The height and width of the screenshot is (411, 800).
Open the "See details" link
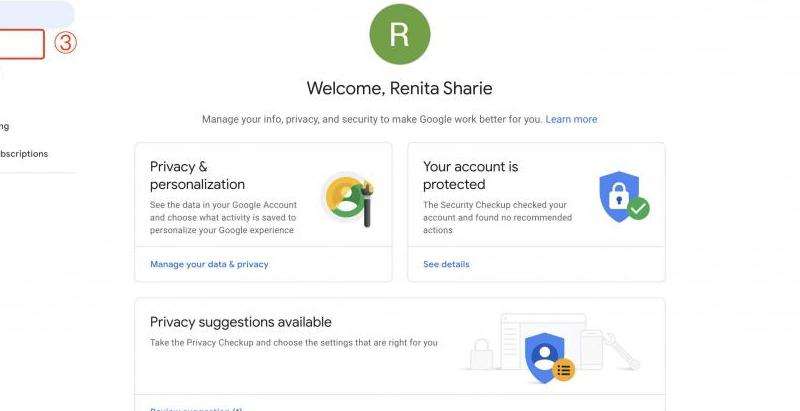click(x=446, y=264)
